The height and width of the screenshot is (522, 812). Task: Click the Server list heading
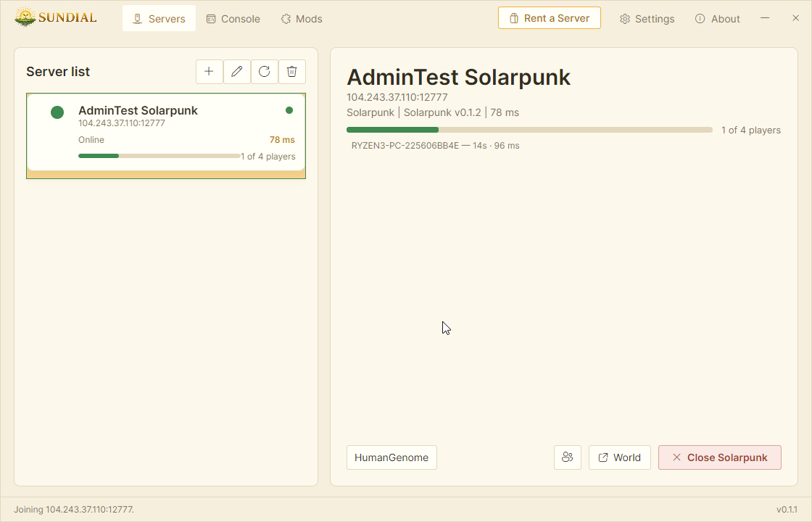point(58,72)
